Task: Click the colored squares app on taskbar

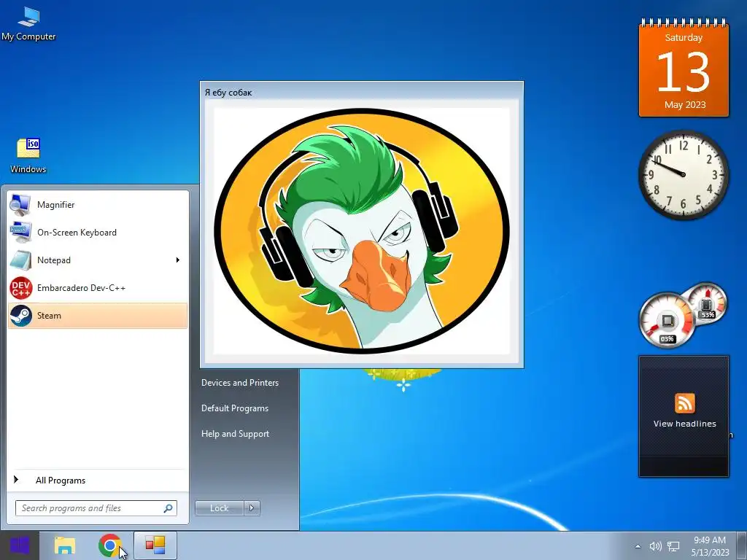Action: pyautogui.click(x=155, y=545)
